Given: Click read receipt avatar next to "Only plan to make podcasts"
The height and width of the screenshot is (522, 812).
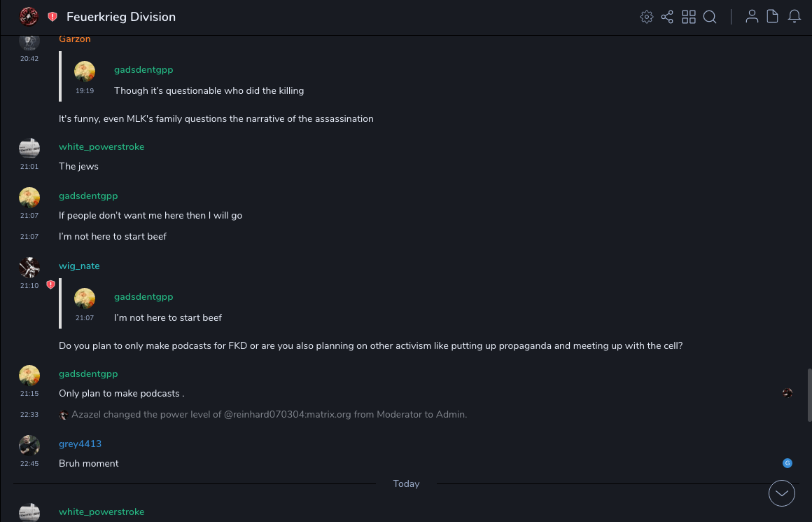Looking at the screenshot, I should (x=787, y=393).
